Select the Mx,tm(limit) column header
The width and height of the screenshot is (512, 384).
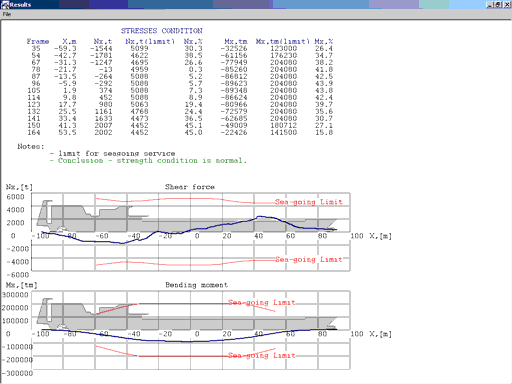[x=283, y=41]
